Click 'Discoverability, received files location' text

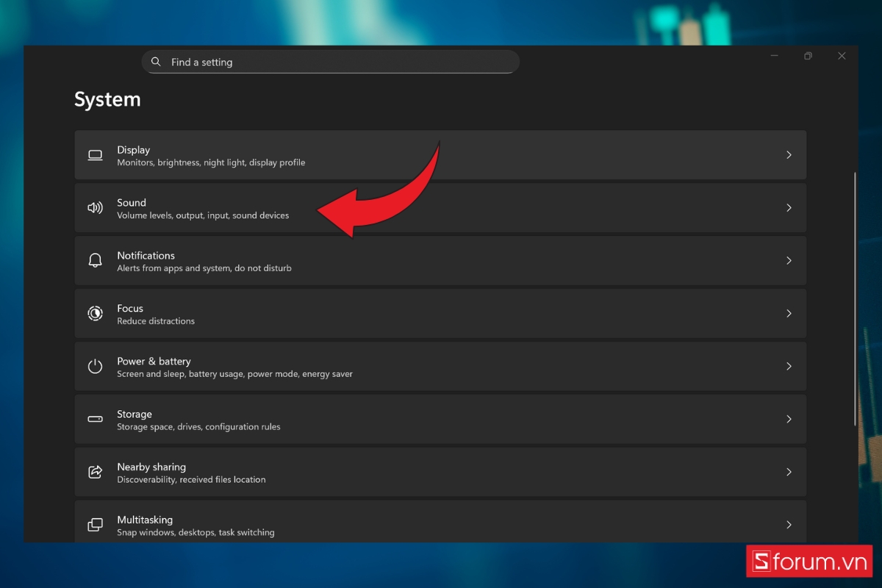191,480
